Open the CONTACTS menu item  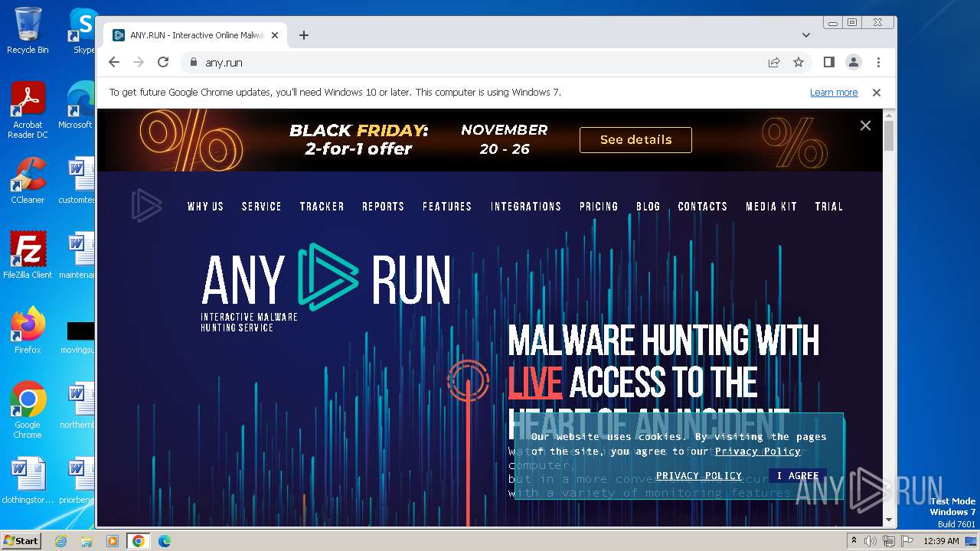point(703,207)
